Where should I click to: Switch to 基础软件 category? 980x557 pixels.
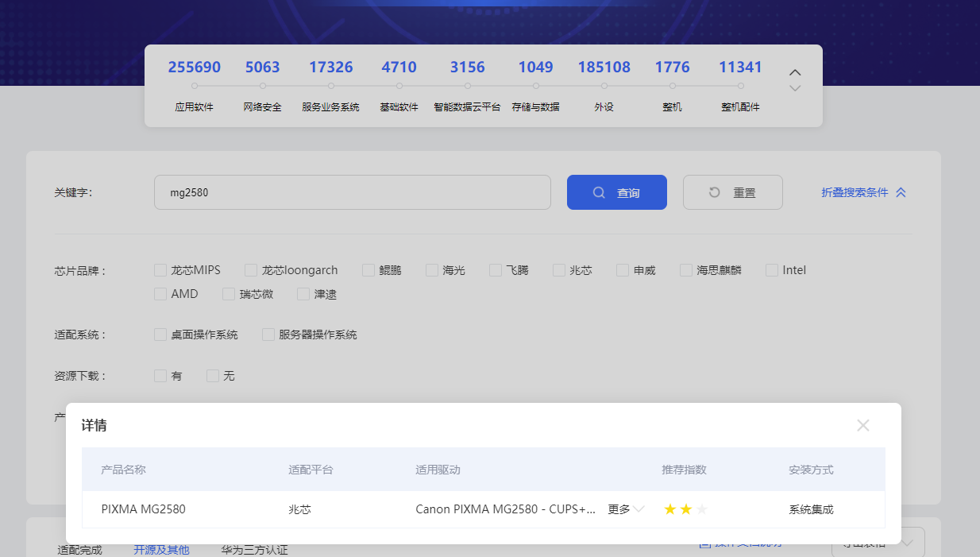[x=399, y=106]
